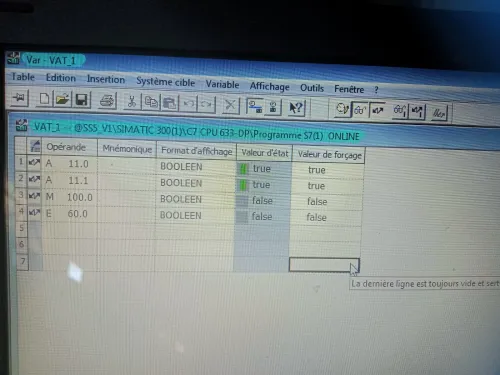Viewport: 500px width, 375px height.
Task: Open the Affichage menu
Action: pyautogui.click(x=270, y=86)
